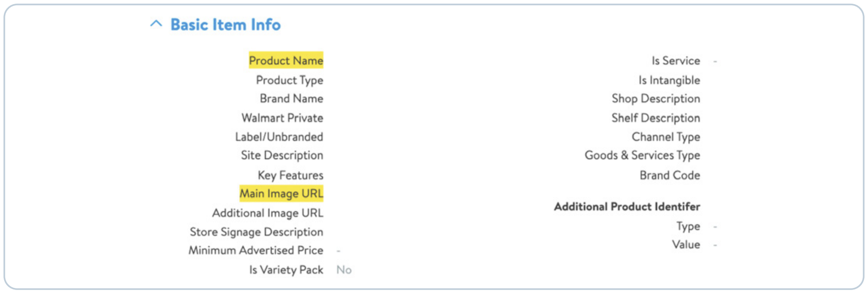Click the Is Variety Pack 'No' value
Image resolution: width=868 pixels, height=295 pixels.
pyautogui.click(x=344, y=270)
